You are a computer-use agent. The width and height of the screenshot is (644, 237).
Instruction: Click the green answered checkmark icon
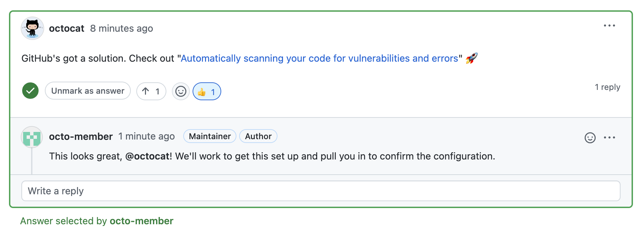(x=30, y=91)
